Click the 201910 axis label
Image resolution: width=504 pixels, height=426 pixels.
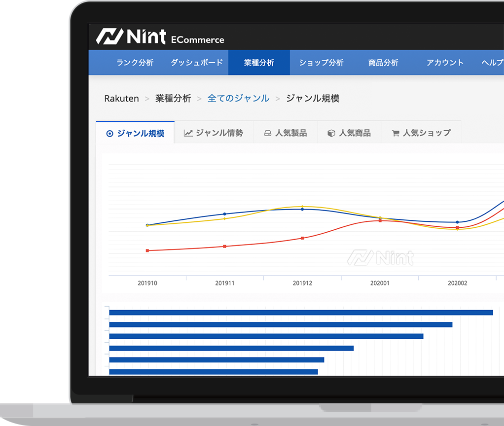point(147,283)
